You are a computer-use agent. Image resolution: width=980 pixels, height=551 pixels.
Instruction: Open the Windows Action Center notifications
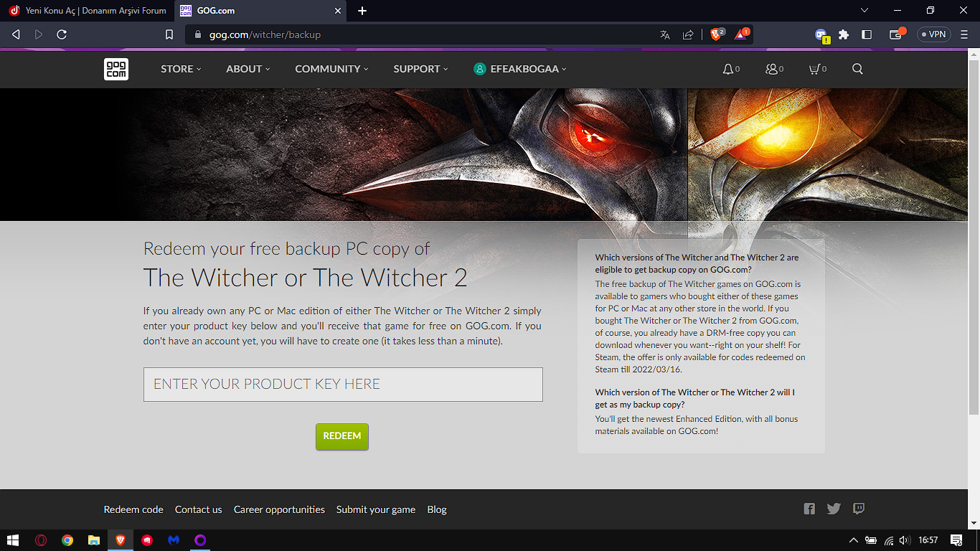pyautogui.click(x=956, y=540)
